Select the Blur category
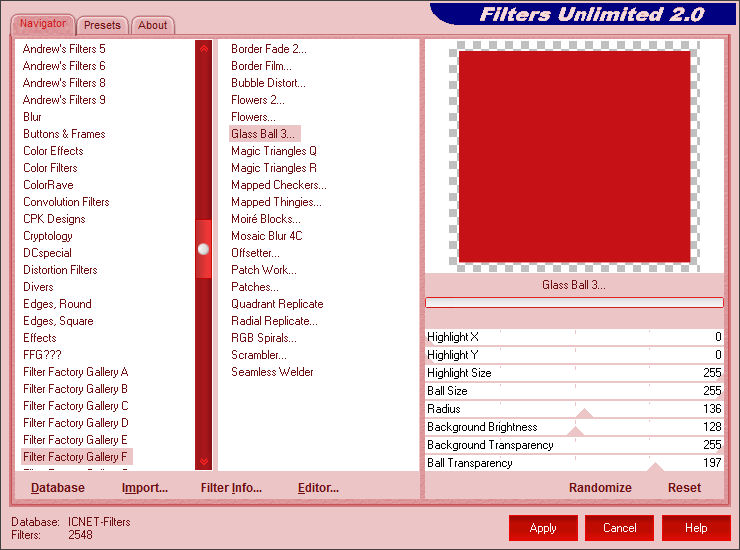The width and height of the screenshot is (740, 550). [32, 117]
